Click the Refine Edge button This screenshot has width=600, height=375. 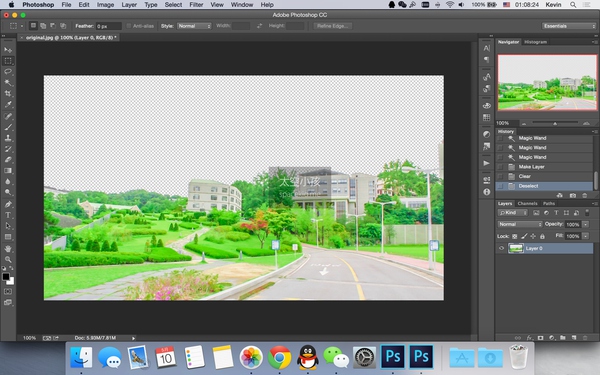click(x=333, y=26)
